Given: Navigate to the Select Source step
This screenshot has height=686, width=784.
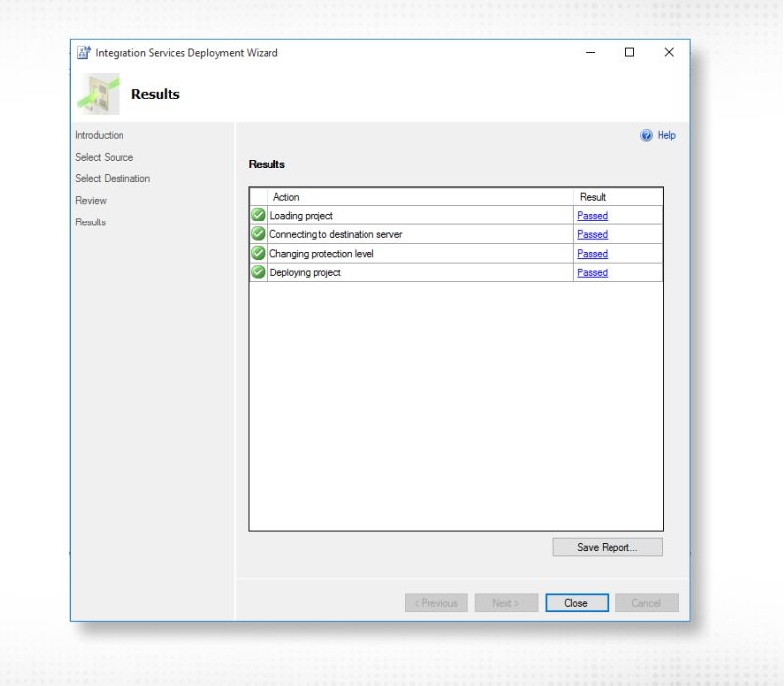Looking at the screenshot, I should [x=102, y=157].
